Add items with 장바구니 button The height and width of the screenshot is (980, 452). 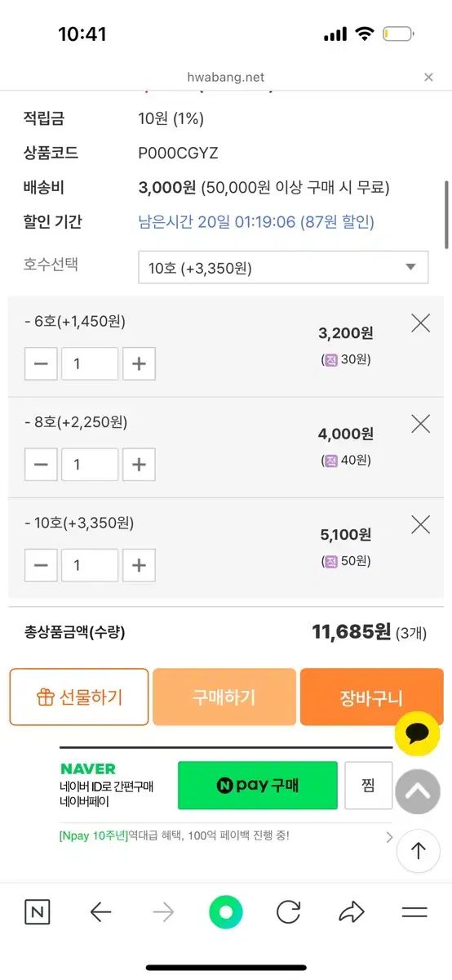tap(371, 697)
